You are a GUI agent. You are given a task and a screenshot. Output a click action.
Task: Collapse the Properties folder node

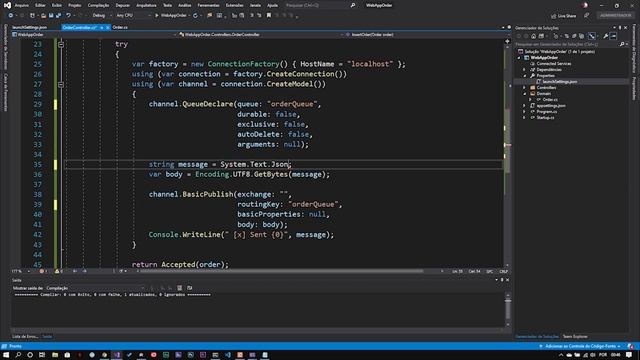(524, 76)
